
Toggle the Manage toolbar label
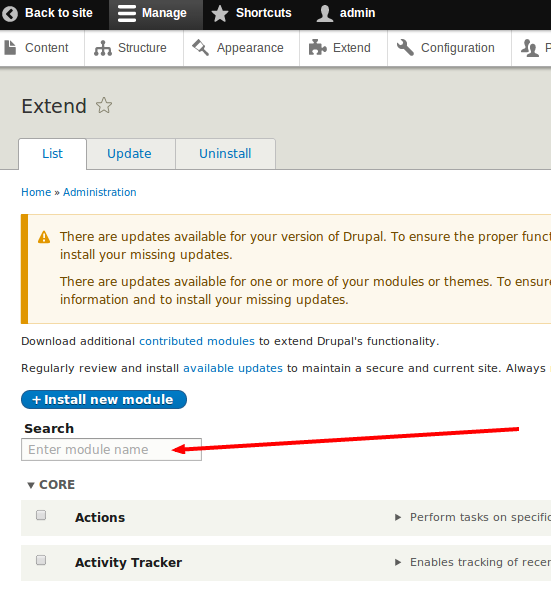[x=164, y=13]
